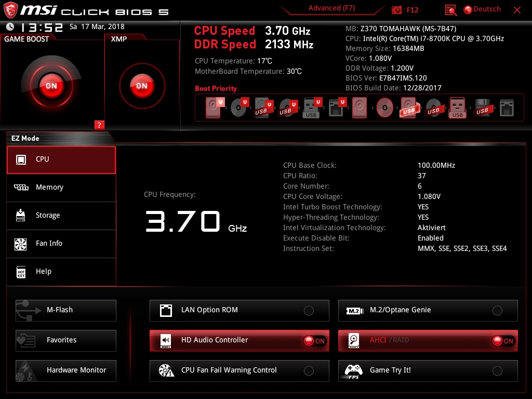Select the UEFI USB key boot icon
This screenshot has height=399, width=532.
[312, 108]
